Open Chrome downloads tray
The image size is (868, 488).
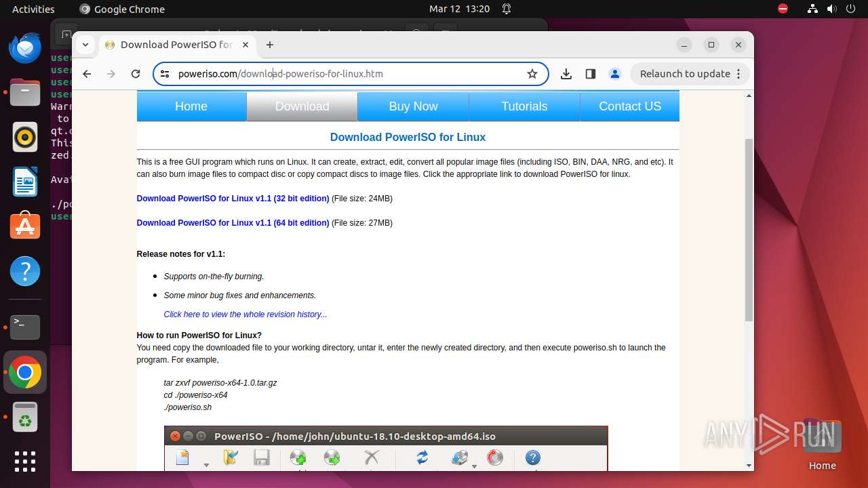(x=566, y=74)
